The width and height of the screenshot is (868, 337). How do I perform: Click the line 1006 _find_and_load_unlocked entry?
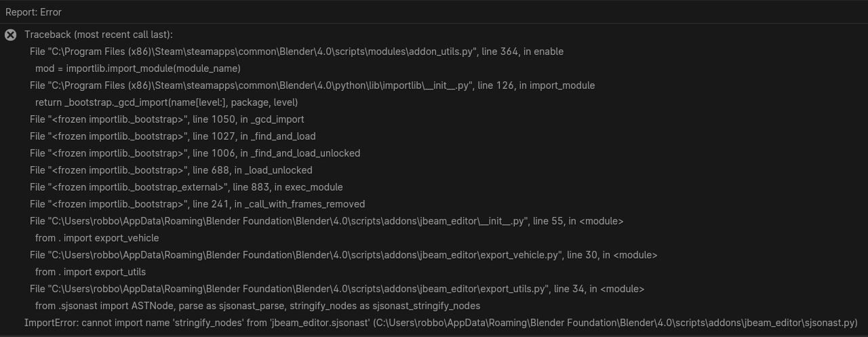coord(195,153)
